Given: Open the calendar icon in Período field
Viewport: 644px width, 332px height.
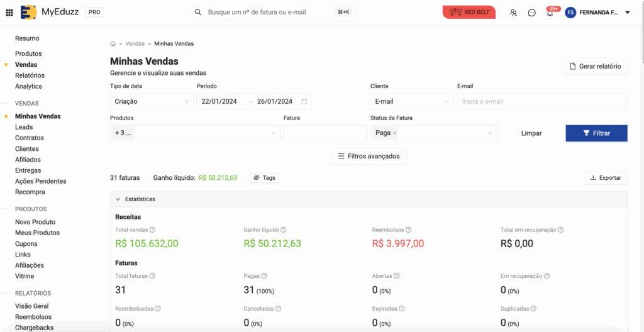Looking at the screenshot, I should (x=304, y=101).
